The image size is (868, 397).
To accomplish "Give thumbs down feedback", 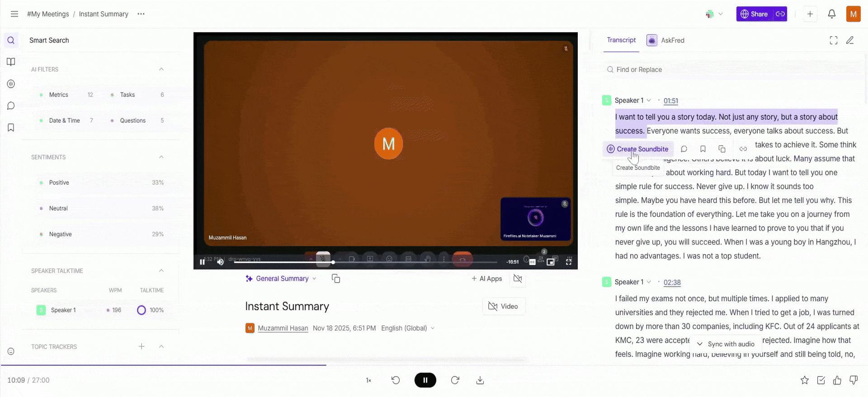I will click(x=854, y=380).
